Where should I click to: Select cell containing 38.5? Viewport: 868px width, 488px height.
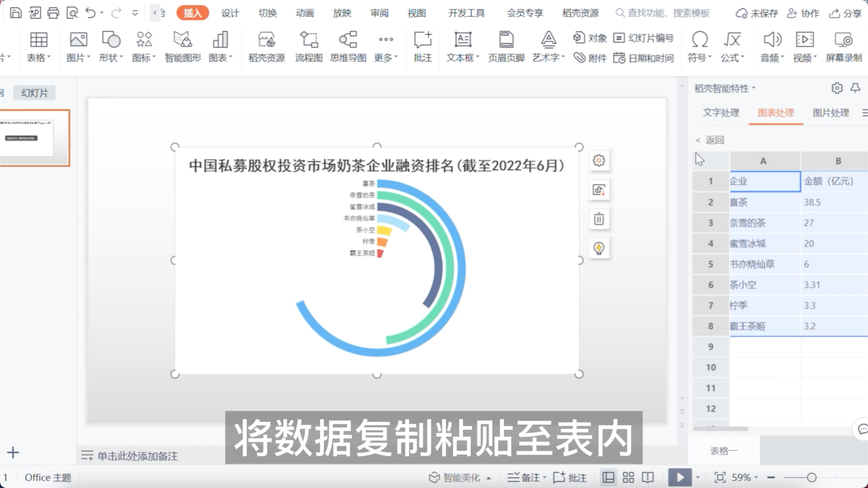click(x=834, y=202)
